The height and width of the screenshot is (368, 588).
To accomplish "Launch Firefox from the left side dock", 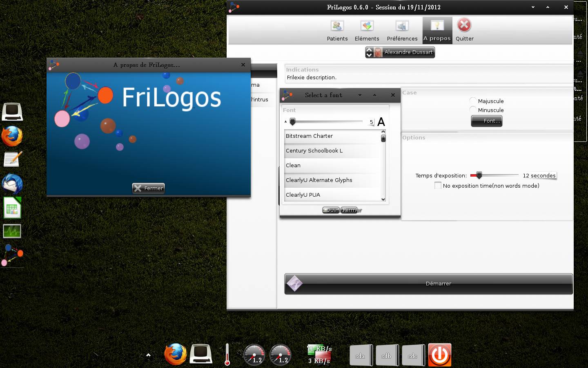I will (12, 136).
